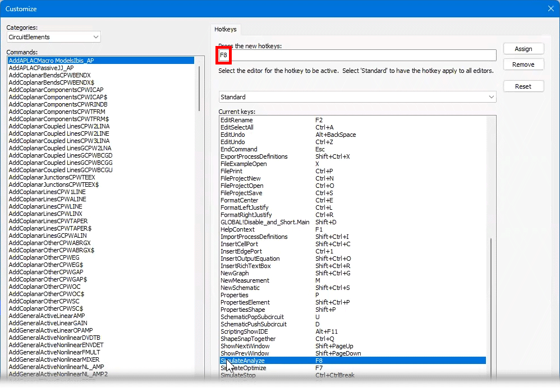560x392 pixels.
Task: Select the EditRename hotkey row
Action: (353, 120)
